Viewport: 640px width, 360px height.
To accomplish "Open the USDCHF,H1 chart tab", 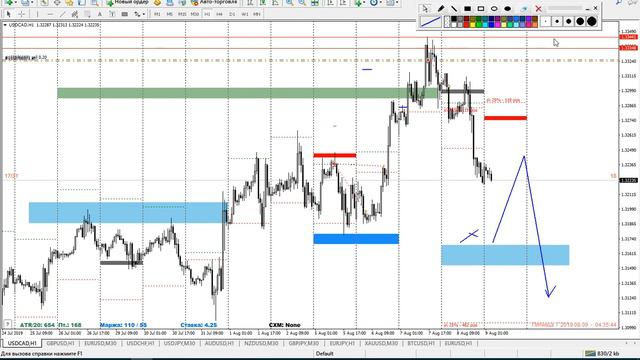I will click(x=140, y=344).
